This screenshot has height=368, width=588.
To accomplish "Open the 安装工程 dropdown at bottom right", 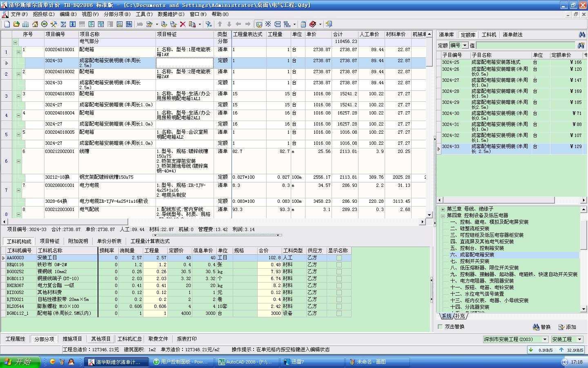I will click(x=579, y=339).
